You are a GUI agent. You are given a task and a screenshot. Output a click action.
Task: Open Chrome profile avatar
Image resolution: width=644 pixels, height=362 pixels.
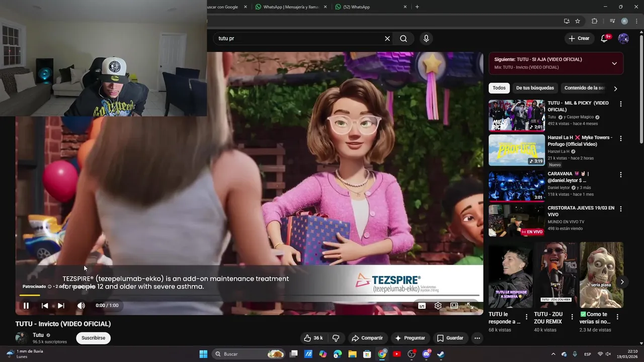pyautogui.click(x=624, y=21)
